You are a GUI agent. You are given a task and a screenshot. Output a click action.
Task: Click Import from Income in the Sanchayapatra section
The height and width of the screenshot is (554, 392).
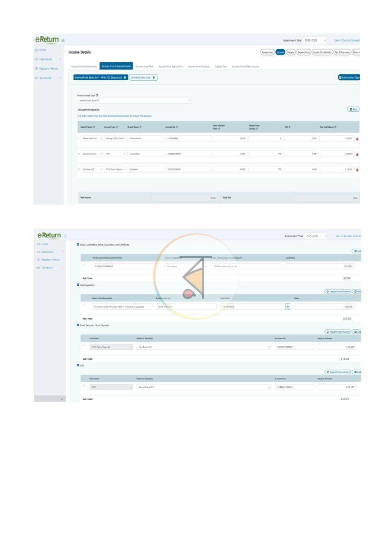[337, 292]
